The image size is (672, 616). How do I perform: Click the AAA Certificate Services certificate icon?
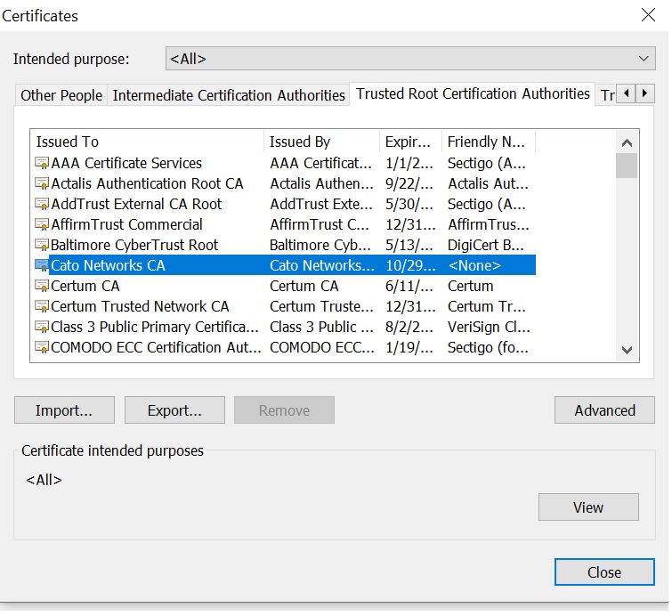(x=42, y=163)
